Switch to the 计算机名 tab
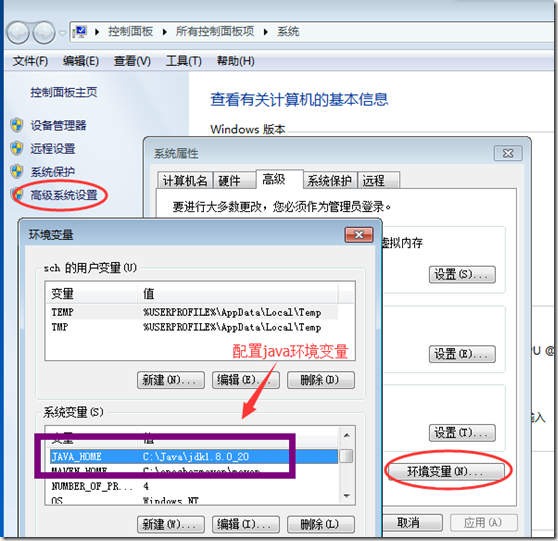This screenshot has height=541, width=558. pos(185,180)
